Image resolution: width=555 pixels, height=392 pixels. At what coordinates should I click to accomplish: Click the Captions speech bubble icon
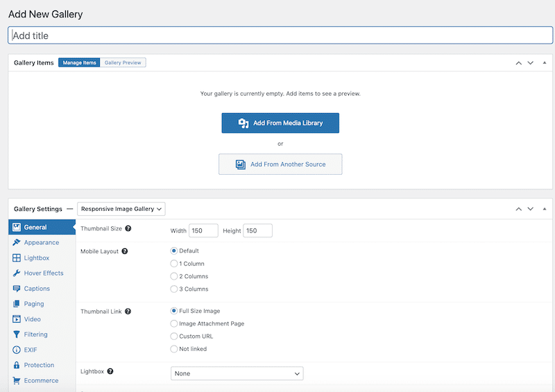17,289
